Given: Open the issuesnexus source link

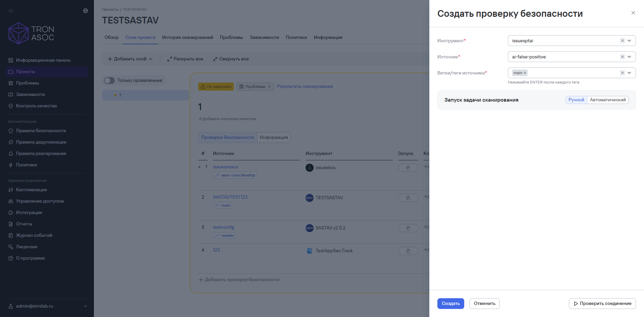Looking at the screenshot, I should coord(225,167).
